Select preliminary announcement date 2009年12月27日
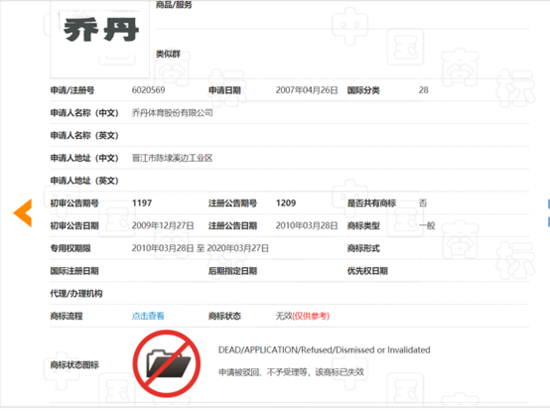The width and height of the screenshot is (550, 411). 163,225
